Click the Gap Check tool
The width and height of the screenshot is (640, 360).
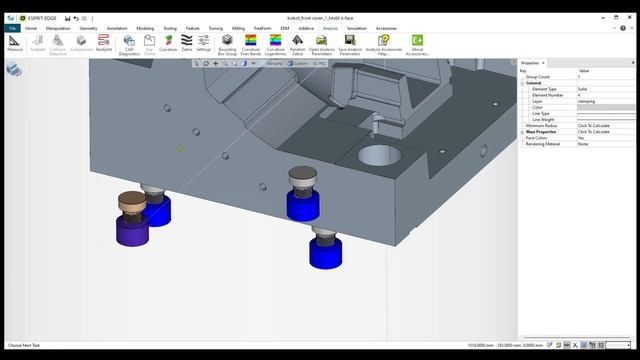tap(149, 44)
